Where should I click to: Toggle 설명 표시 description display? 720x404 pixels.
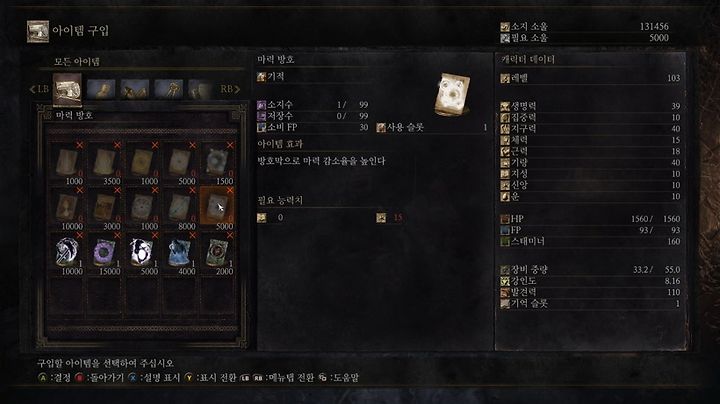tap(154, 378)
